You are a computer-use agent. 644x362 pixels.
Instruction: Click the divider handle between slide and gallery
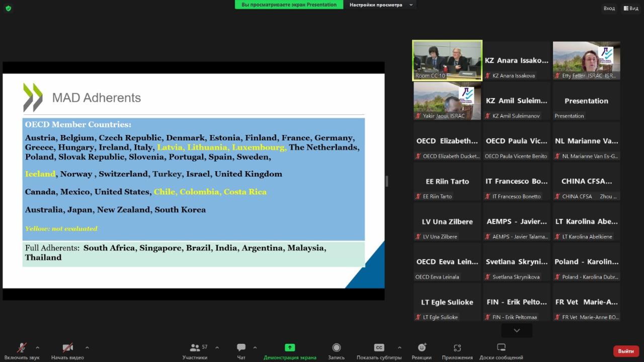pos(386,181)
